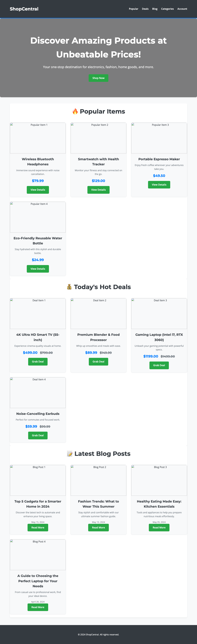Screen dimensions: 197x644
Task: Click the Shop Now button
Action: (98, 78)
